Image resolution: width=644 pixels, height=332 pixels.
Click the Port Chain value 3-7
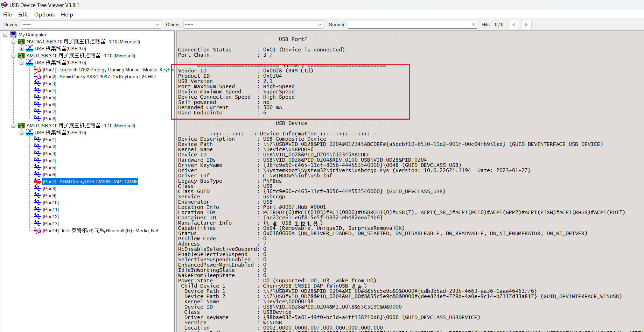click(x=268, y=55)
